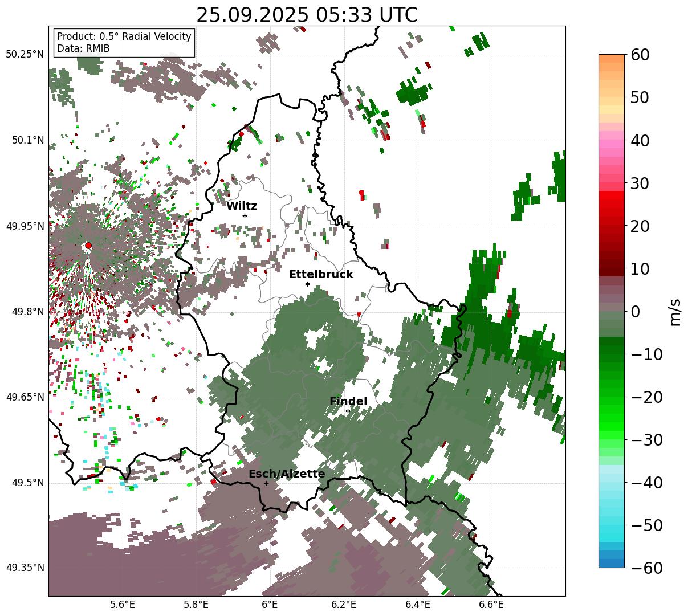Click the cross marker under Esch/Alzette

tap(266, 483)
